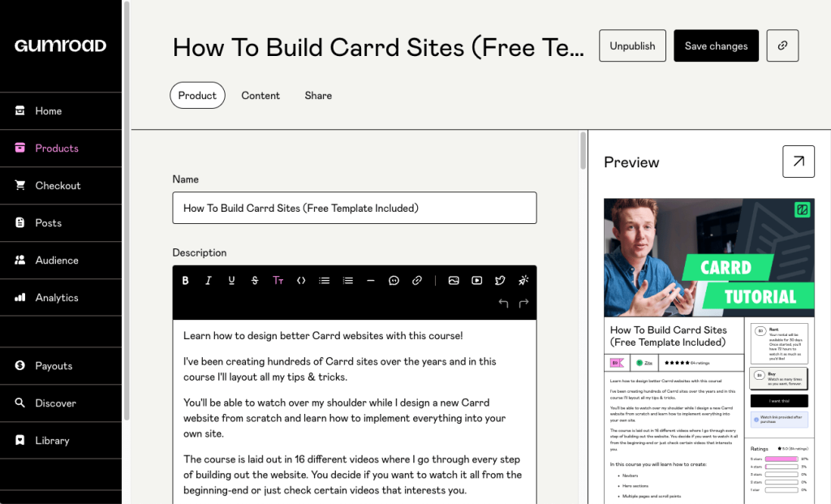Click the paragraph mentioning '16 different videos'
This screenshot has width=831, height=504.
coord(352,475)
